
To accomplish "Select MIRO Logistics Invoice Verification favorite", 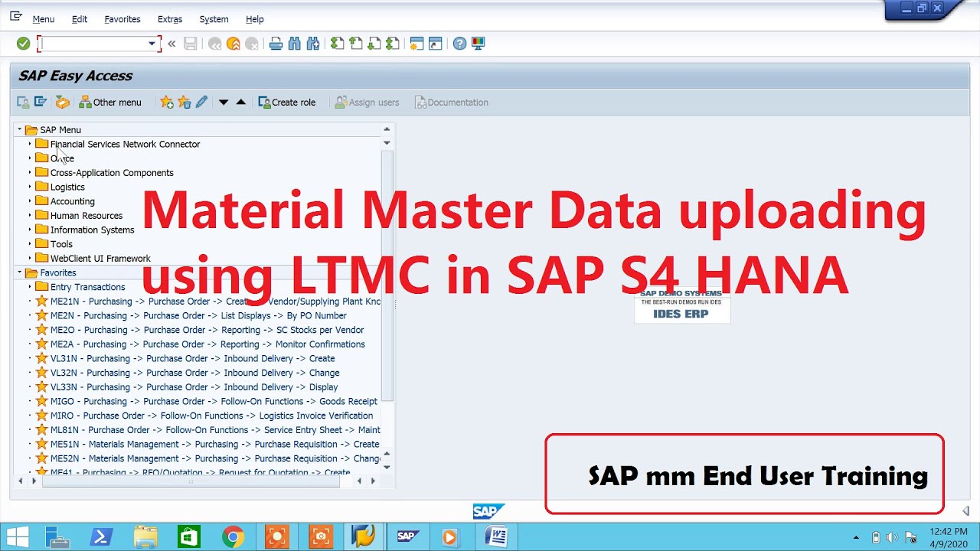I will 211,416.
